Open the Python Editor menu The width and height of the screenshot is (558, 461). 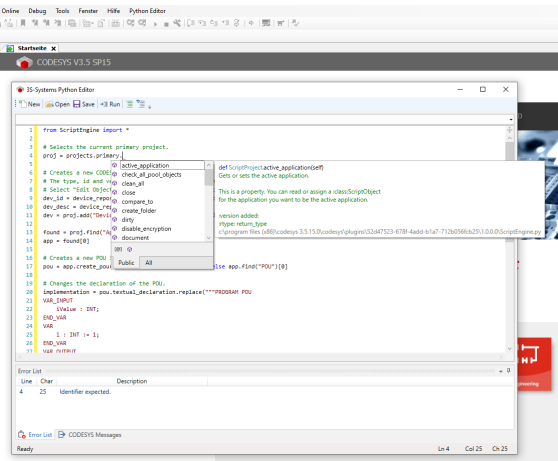[x=147, y=11]
